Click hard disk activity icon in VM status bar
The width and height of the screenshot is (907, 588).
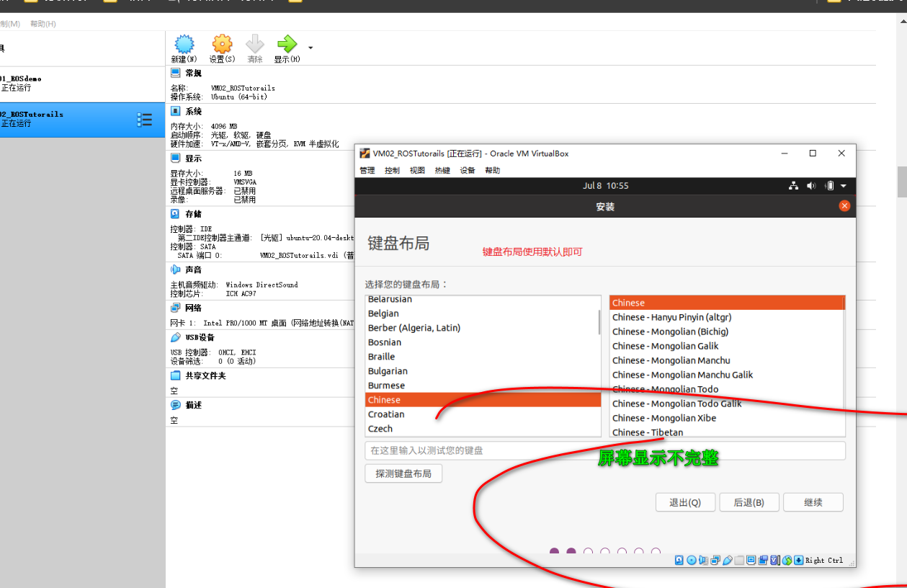(x=679, y=560)
